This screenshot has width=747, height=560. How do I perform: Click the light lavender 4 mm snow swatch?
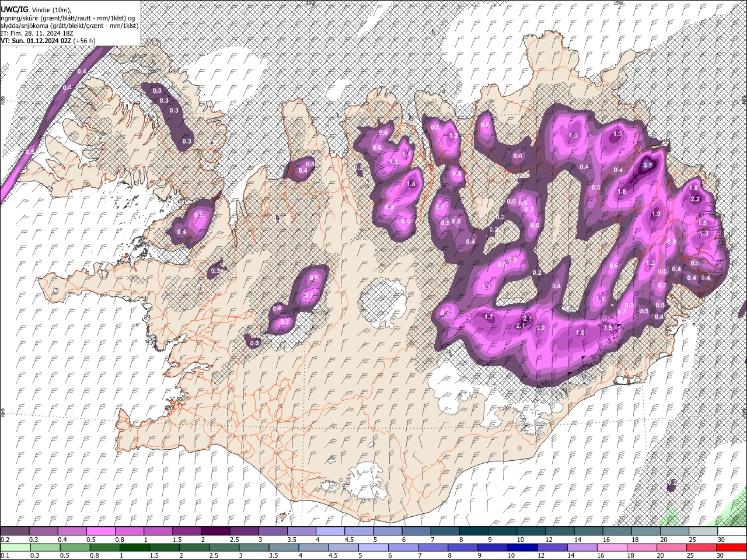330,531
